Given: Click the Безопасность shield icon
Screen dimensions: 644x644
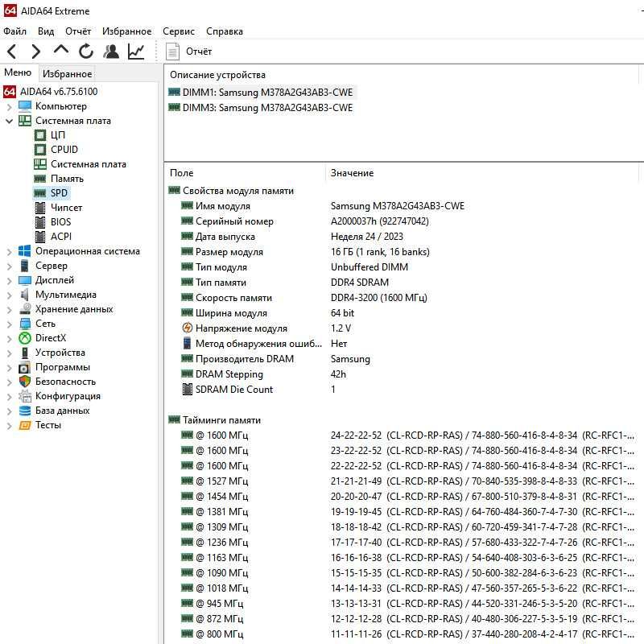Looking at the screenshot, I should point(25,382).
